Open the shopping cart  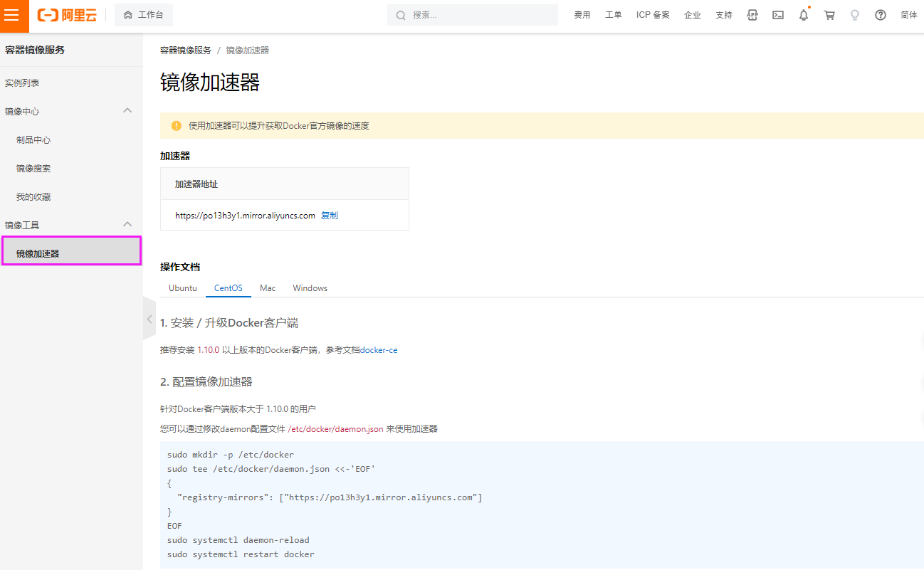(829, 15)
